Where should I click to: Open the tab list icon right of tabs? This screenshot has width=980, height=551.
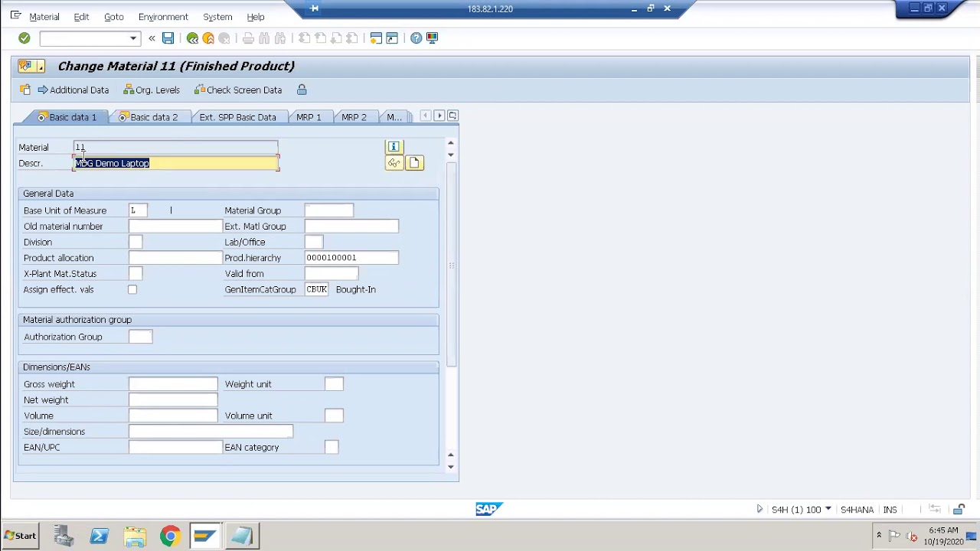(x=452, y=116)
